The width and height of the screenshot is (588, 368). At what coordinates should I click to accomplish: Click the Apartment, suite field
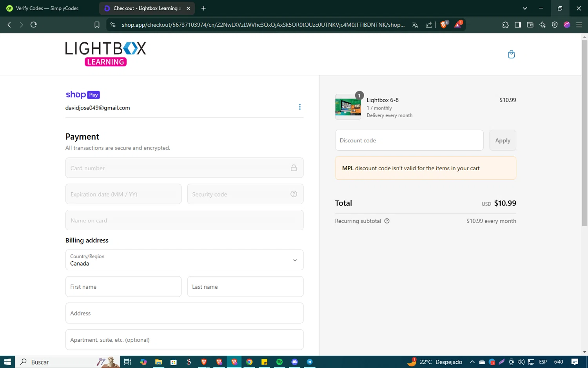[x=184, y=339]
